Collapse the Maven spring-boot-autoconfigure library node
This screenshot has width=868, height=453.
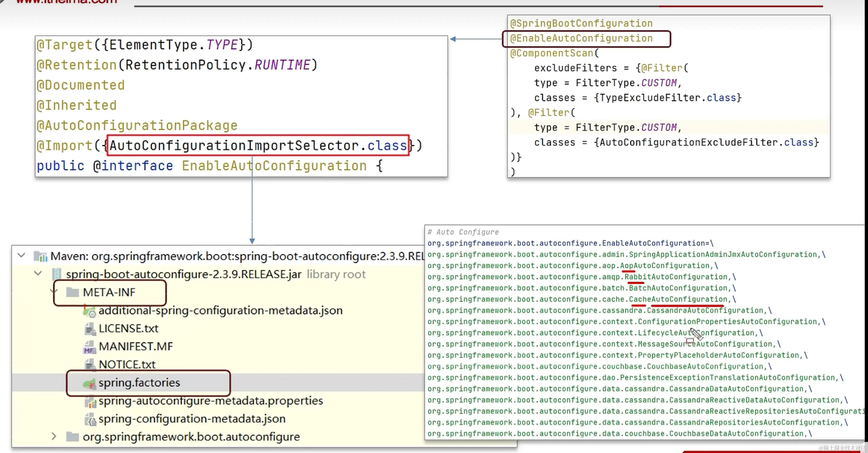tap(21, 256)
